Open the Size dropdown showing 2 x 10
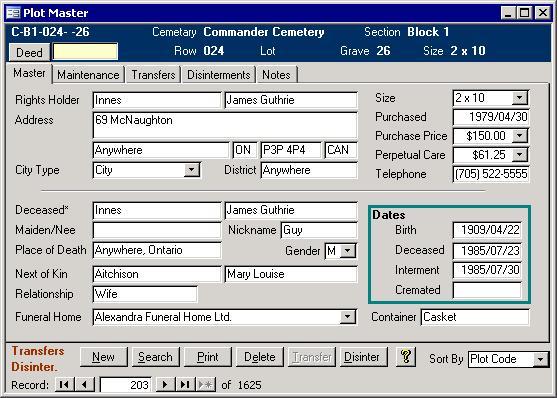The height and width of the screenshot is (398, 557). [519, 98]
